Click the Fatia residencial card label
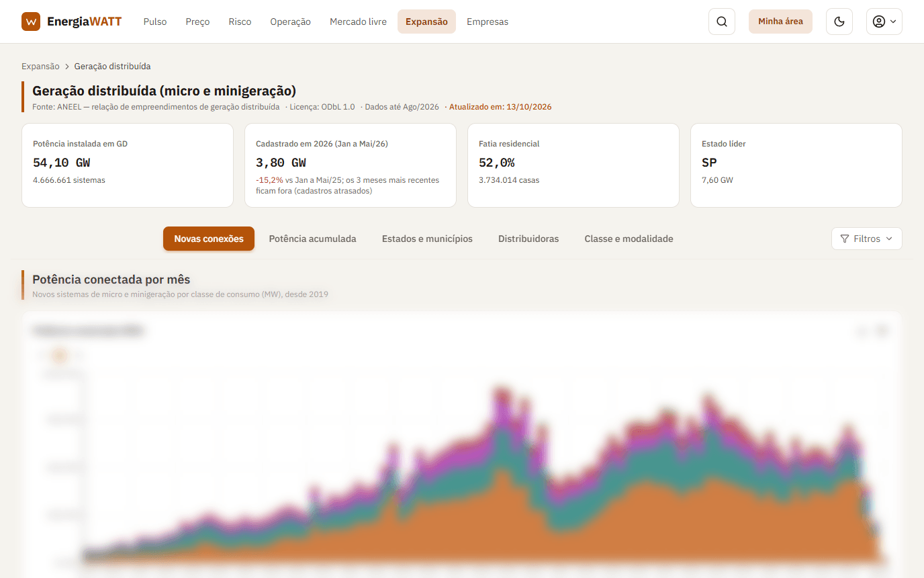Screen dimensions: 924x578 point(509,144)
